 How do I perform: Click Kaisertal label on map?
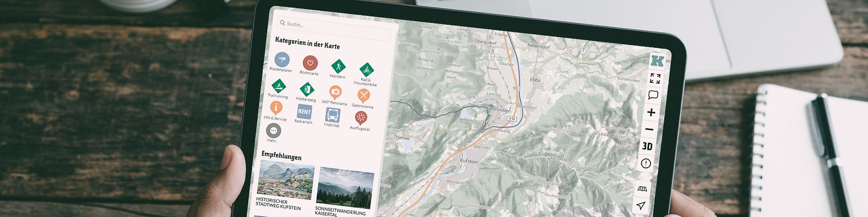(x=559, y=159)
